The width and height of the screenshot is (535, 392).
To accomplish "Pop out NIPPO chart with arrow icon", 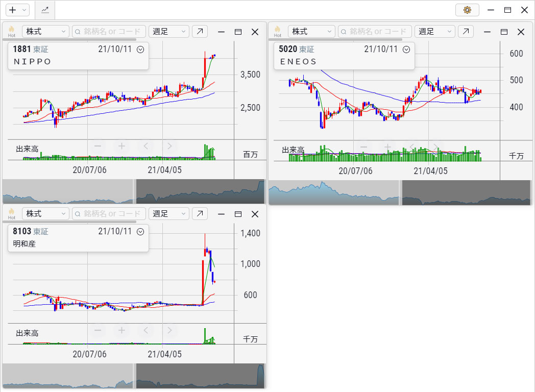I will coord(200,31).
